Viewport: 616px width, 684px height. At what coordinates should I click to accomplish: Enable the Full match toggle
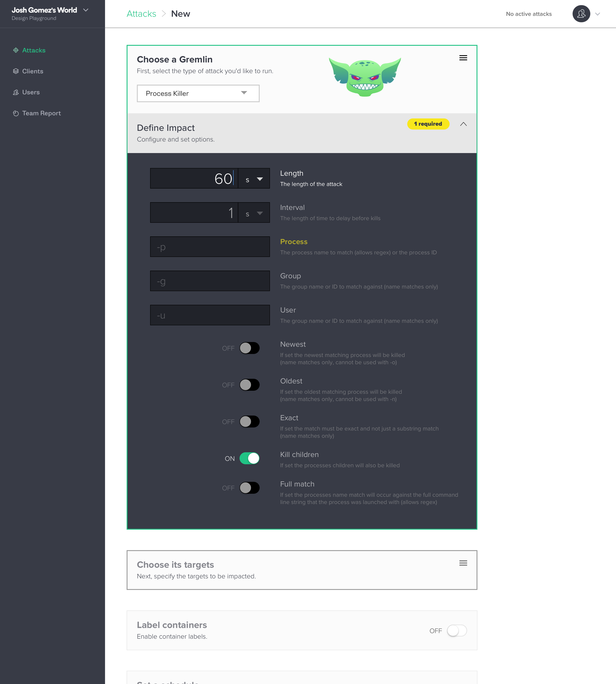(x=249, y=488)
